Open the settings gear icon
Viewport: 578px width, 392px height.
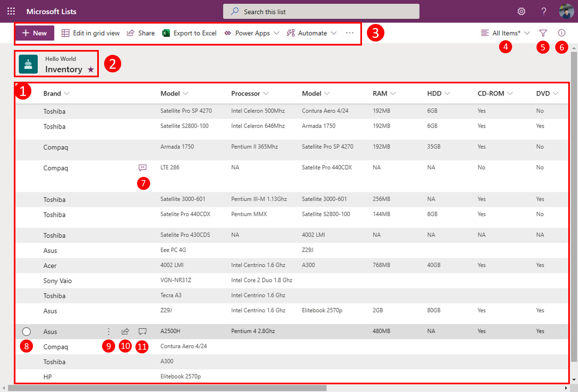[521, 11]
